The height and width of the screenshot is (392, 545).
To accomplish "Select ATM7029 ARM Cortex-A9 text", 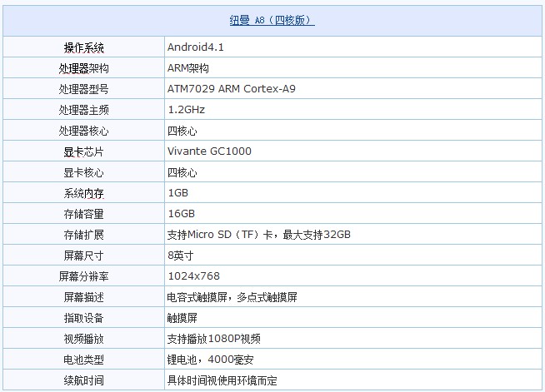I will [x=231, y=89].
